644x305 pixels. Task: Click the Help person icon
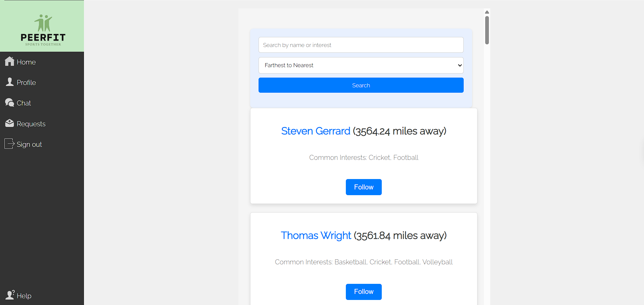click(10, 295)
